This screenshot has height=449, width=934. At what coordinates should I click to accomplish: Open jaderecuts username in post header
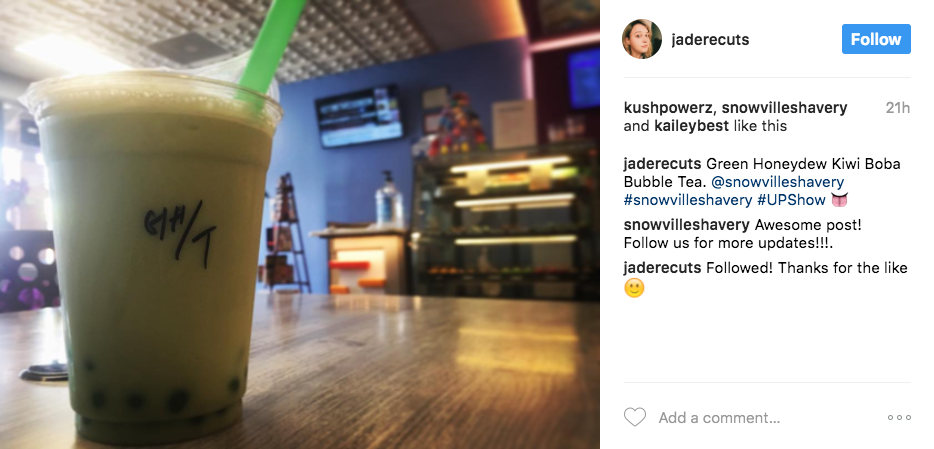pyautogui.click(x=710, y=40)
